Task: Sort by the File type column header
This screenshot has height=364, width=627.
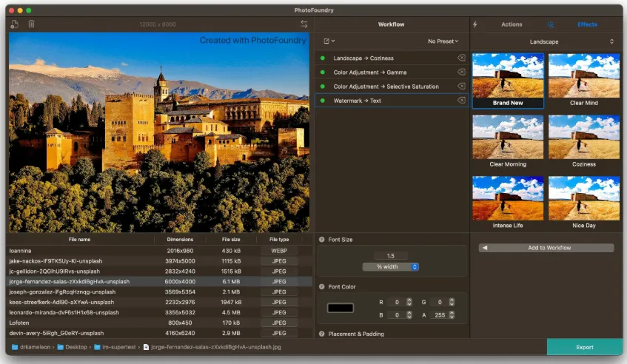Action: coord(279,240)
